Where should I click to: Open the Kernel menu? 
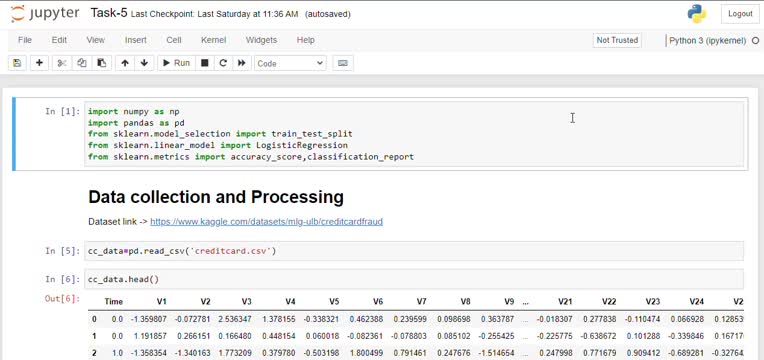[x=213, y=40]
